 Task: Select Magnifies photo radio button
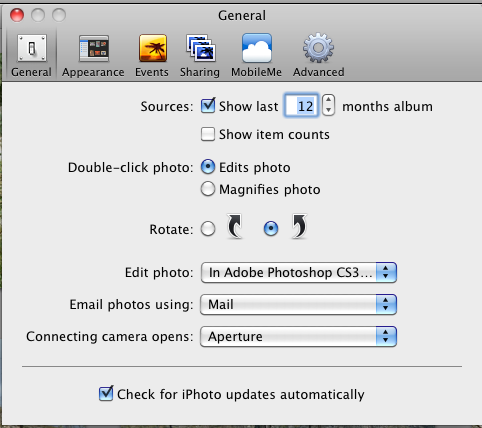tap(208, 189)
